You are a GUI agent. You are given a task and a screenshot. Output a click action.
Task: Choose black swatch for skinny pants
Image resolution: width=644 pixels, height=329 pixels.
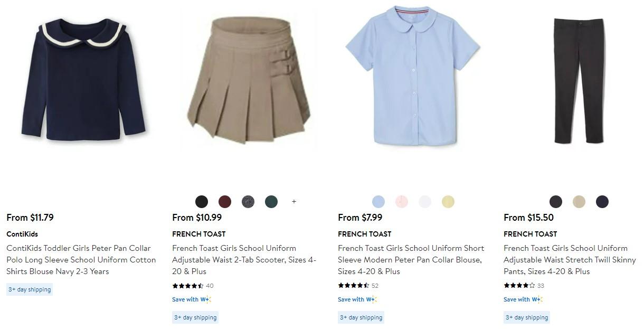click(556, 202)
